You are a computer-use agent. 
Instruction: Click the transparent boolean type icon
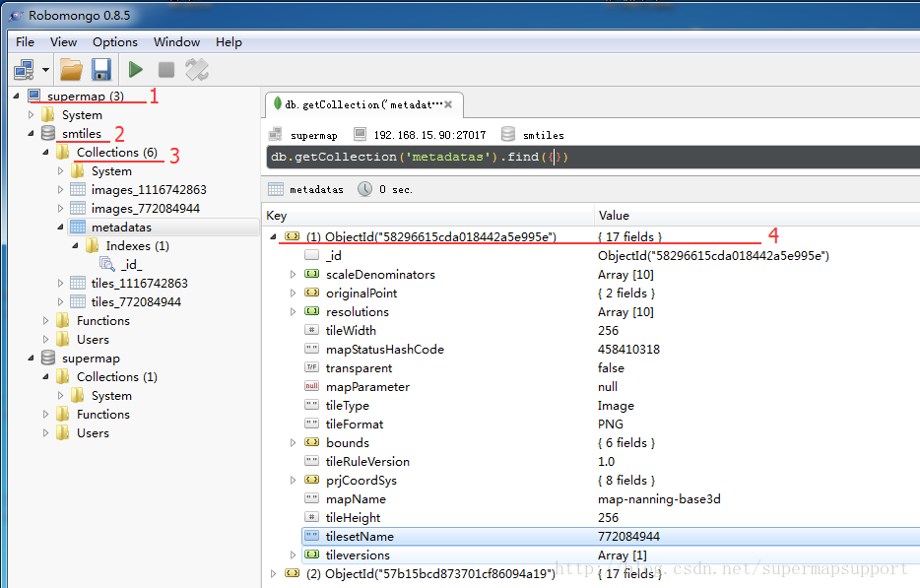click(x=311, y=367)
